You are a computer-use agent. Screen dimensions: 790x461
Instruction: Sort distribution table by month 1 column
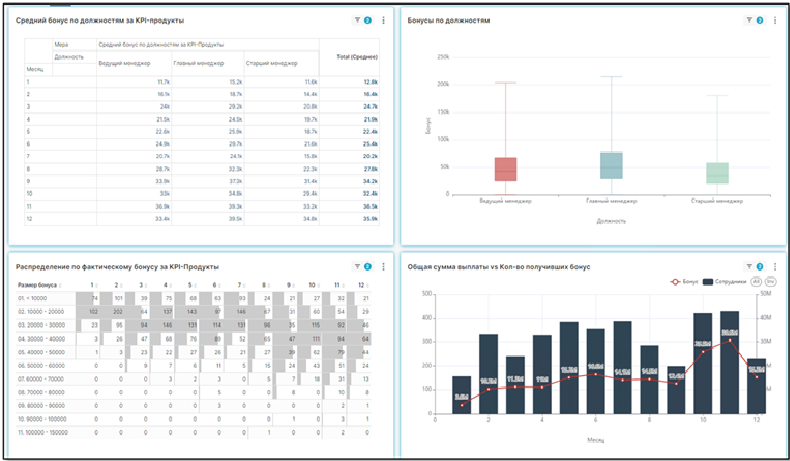(93, 285)
